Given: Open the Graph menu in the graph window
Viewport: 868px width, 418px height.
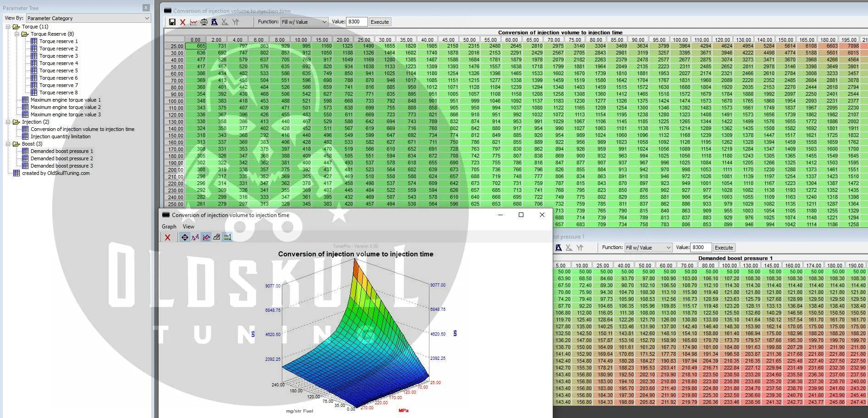Looking at the screenshot, I should tap(169, 227).
